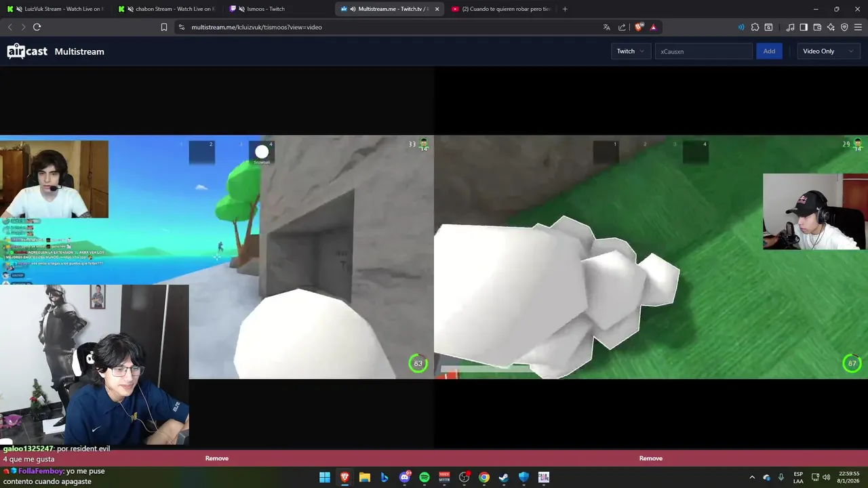
Task: Open the Video Only view dropdown
Action: pyautogui.click(x=828, y=52)
